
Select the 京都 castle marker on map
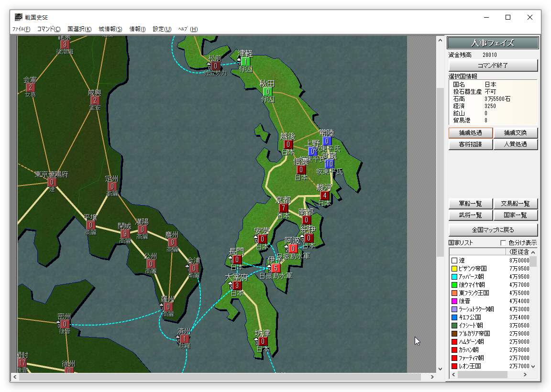(x=284, y=208)
